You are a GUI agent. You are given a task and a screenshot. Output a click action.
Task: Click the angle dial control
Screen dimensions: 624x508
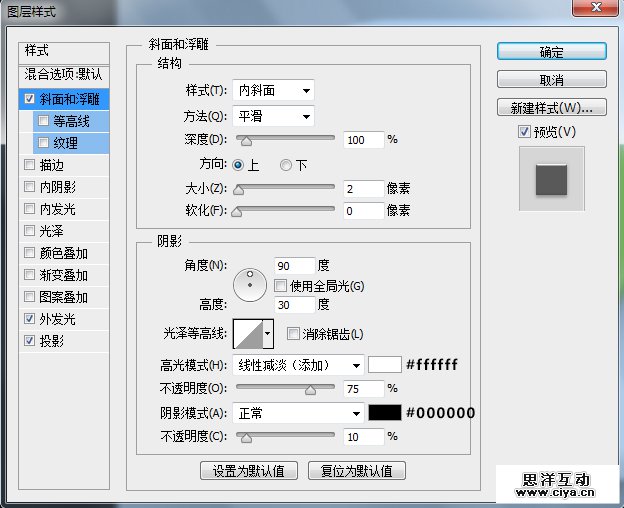click(x=250, y=285)
